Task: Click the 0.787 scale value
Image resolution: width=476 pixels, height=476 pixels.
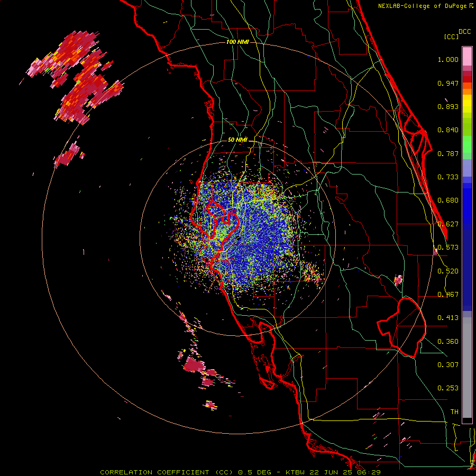Action: point(448,153)
